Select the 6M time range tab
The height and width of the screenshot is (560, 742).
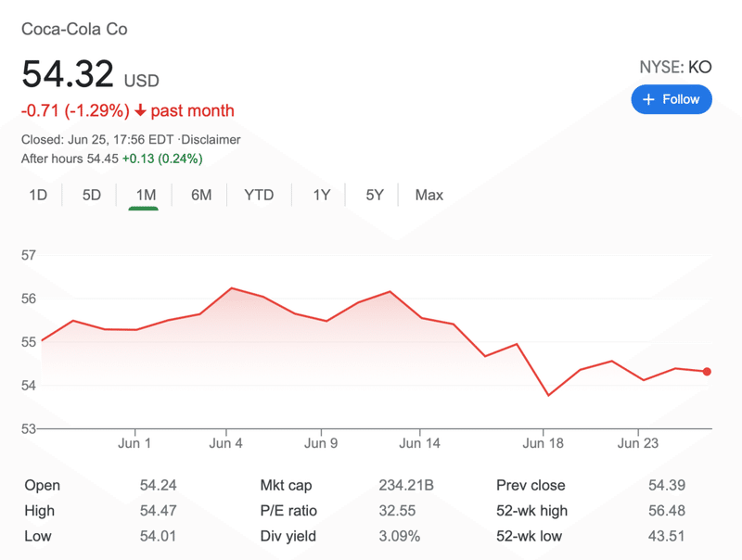201,195
